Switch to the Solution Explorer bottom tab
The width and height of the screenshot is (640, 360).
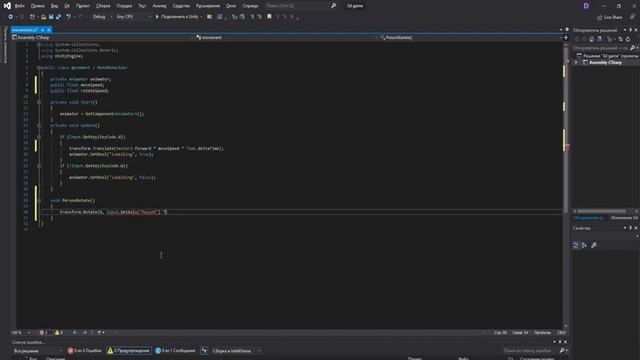(x=589, y=218)
